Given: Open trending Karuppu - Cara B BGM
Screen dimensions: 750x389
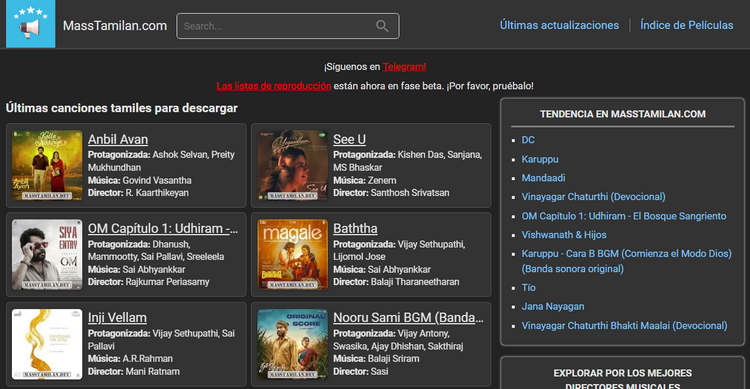Looking at the screenshot, I should click(627, 261).
